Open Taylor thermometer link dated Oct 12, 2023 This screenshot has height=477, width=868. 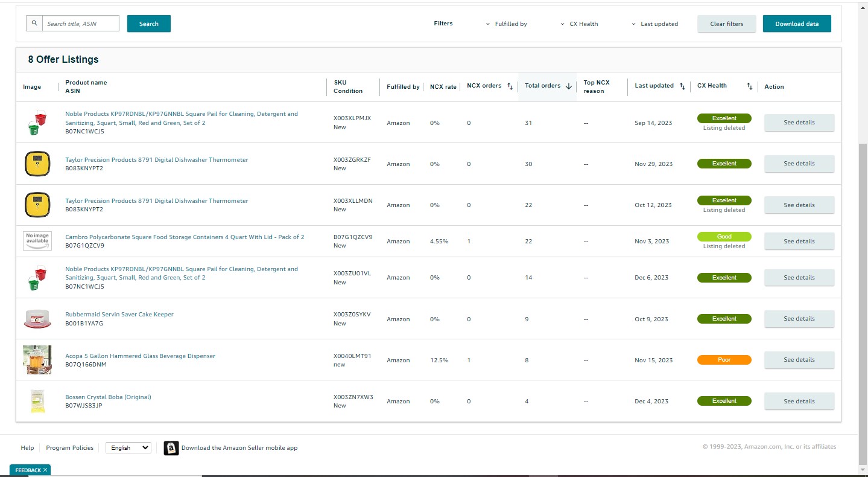point(157,201)
